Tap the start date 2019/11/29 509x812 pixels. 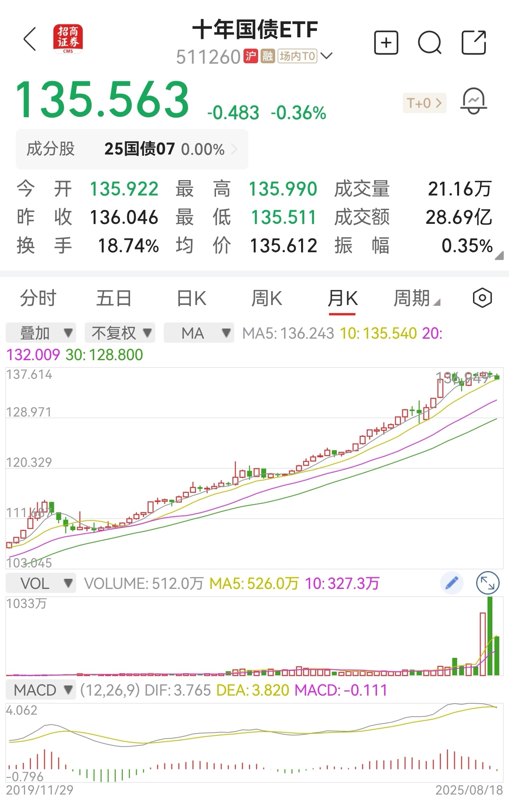40,790
